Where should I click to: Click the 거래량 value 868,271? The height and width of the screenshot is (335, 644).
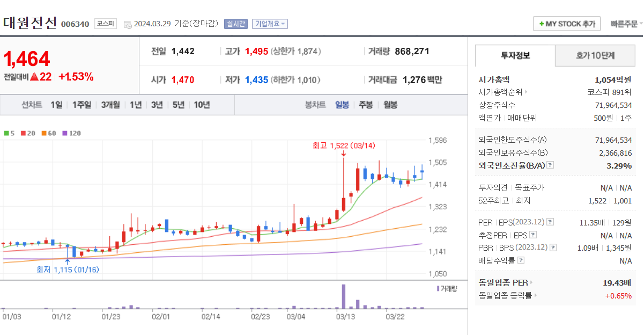(412, 52)
